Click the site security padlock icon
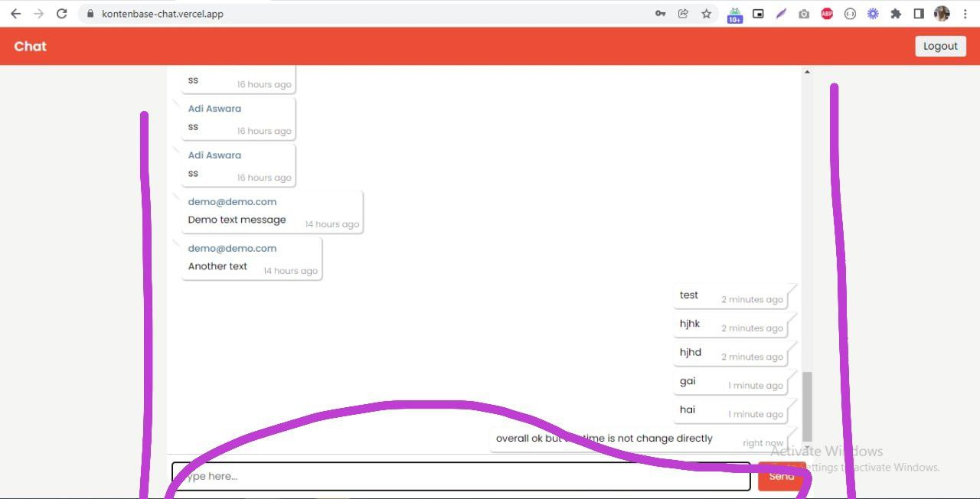This screenshot has width=980, height=499. pos(90,13)
